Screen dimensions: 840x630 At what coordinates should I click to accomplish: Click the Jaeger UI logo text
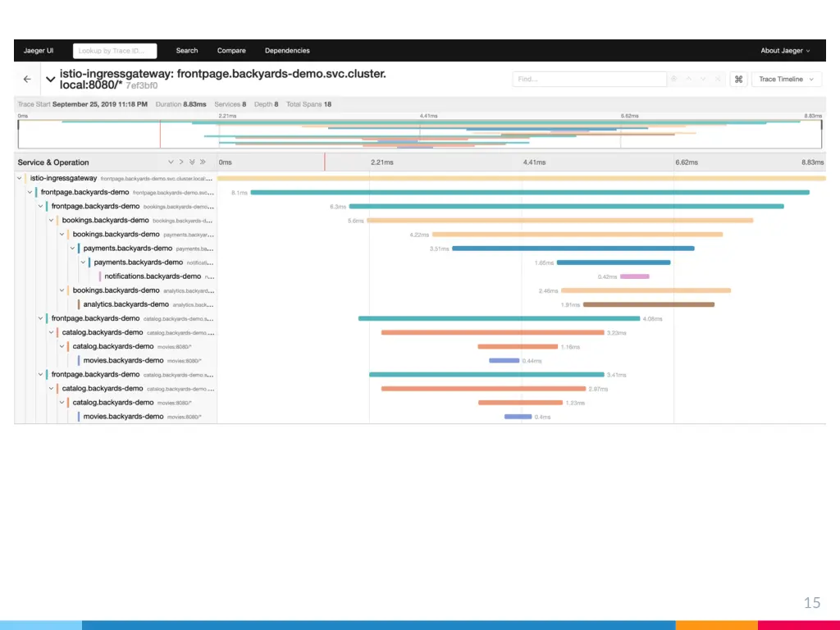38,50
